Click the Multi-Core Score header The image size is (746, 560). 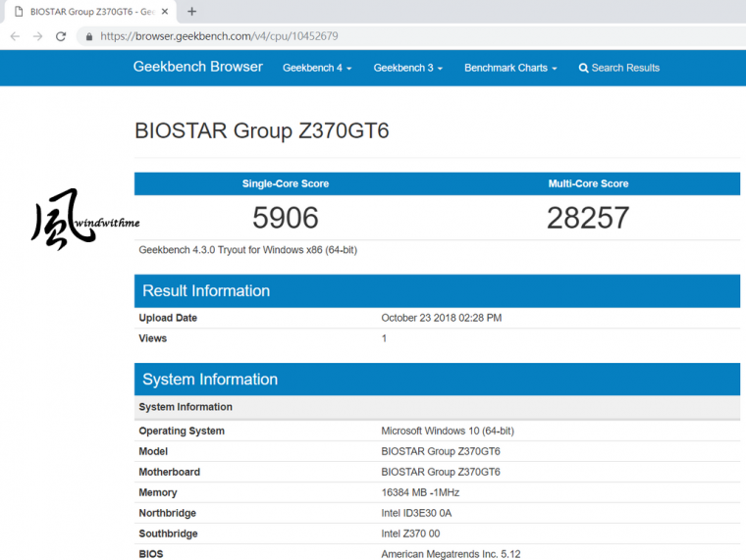tap(588, 183)
